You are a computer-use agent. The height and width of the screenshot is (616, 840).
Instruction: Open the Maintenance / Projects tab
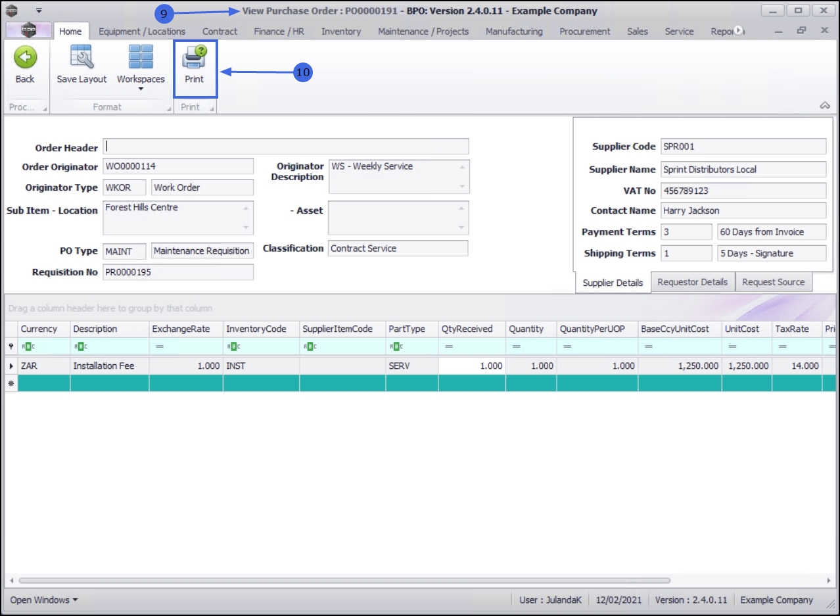click(x=424, y=31)
